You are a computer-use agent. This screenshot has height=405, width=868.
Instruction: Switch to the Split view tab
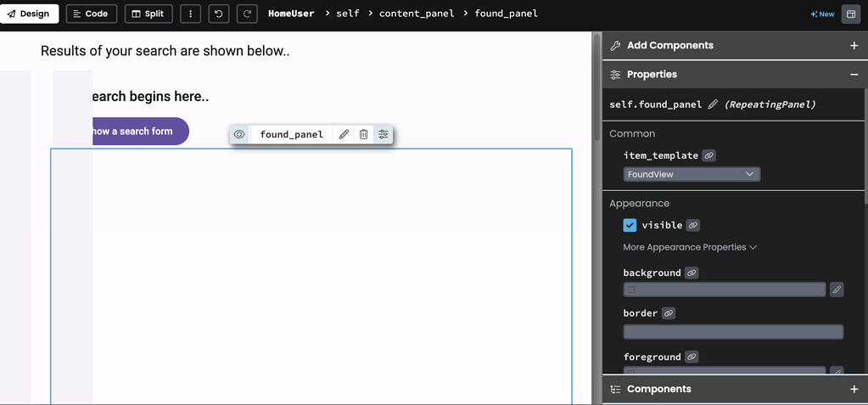click(148, 14)
